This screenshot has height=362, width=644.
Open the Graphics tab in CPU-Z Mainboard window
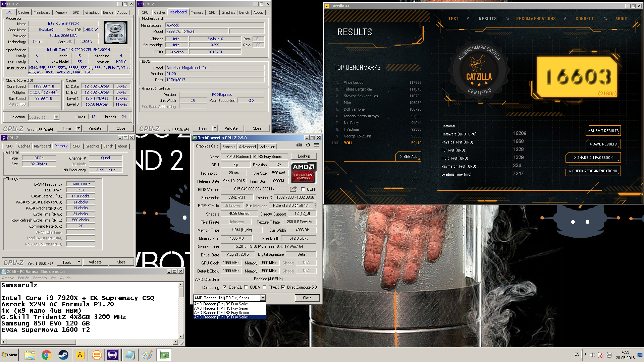(228, 12)
